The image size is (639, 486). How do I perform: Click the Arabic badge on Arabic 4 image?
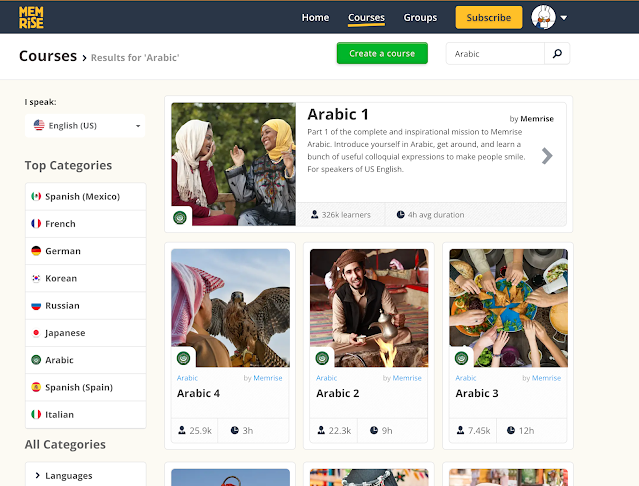click(183, 358)
